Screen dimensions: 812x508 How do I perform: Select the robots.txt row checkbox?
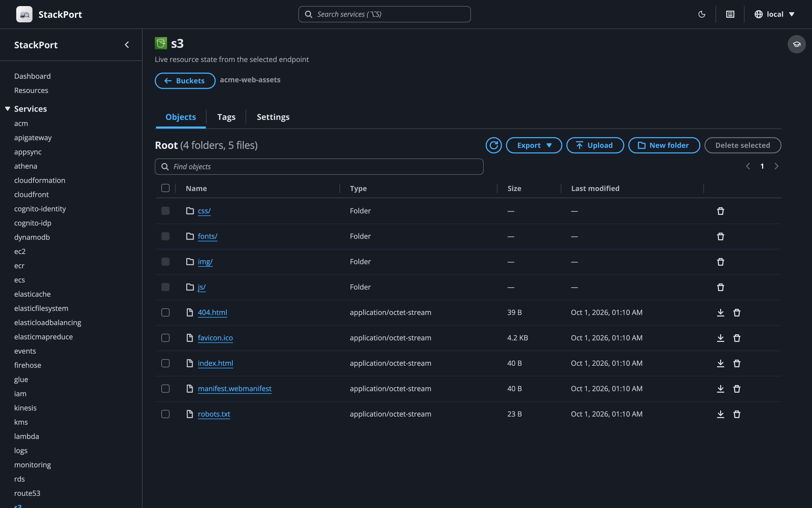pyautogui.click(x=165, y=414)
